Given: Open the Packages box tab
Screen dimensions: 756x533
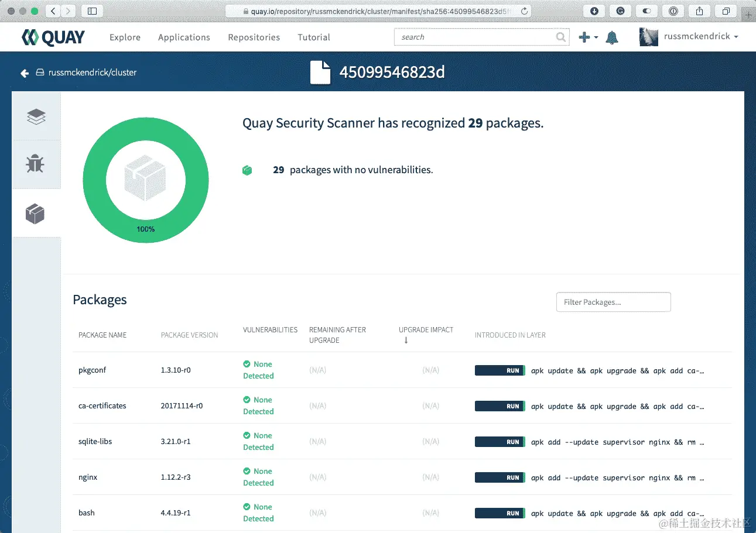Looking at the screenshot, I should (36, 213).
